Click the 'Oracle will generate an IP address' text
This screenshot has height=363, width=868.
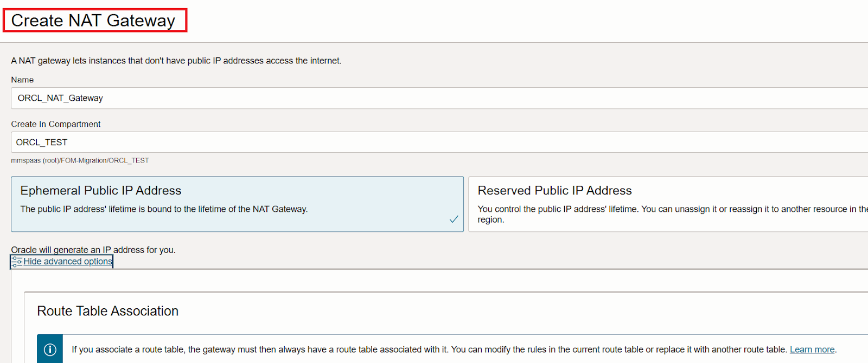(x=93, y=250)
